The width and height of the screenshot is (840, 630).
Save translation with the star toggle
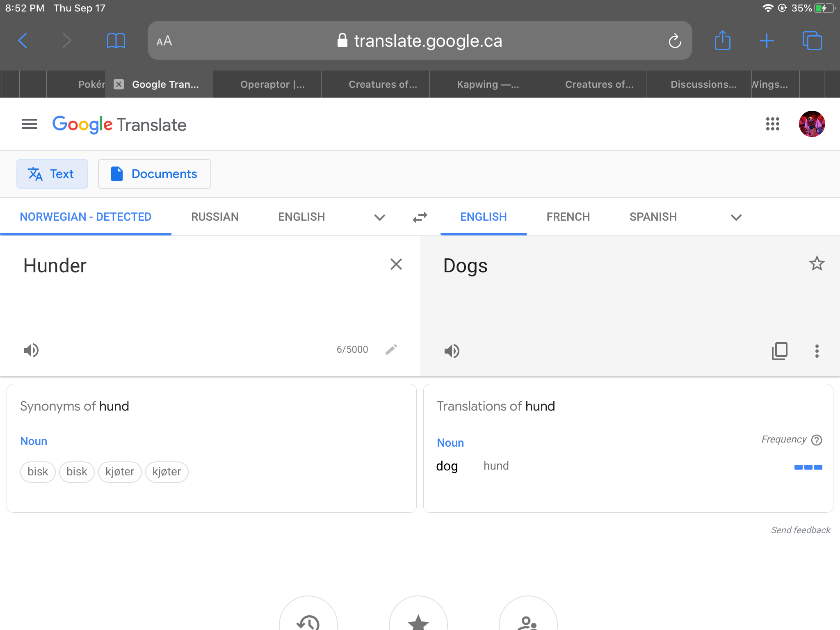(816, 264)
